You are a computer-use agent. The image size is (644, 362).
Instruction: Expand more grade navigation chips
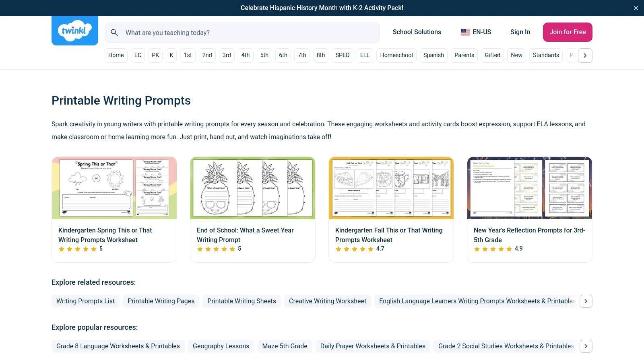click(585, 56)
